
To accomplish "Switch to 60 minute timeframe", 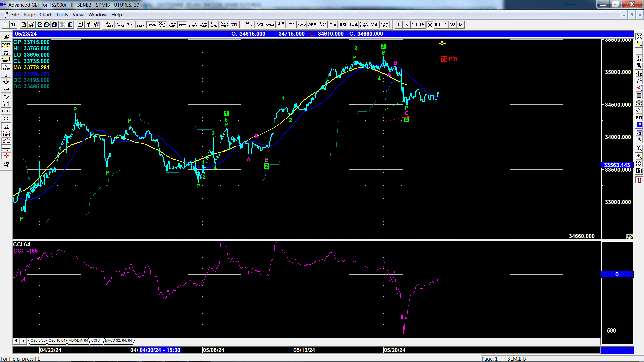I will tap(437, 25).
